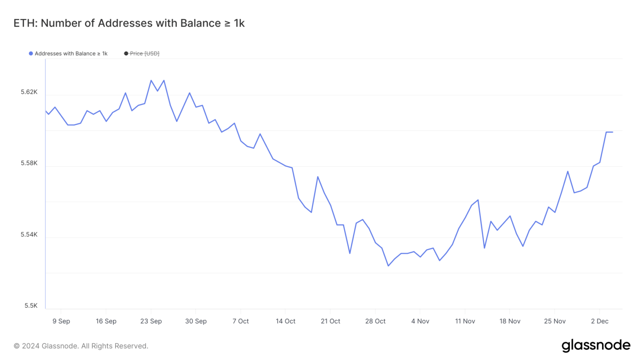644x362 pixels.
Task: Click the 21 Oct axis label
Action: point(330,321)
